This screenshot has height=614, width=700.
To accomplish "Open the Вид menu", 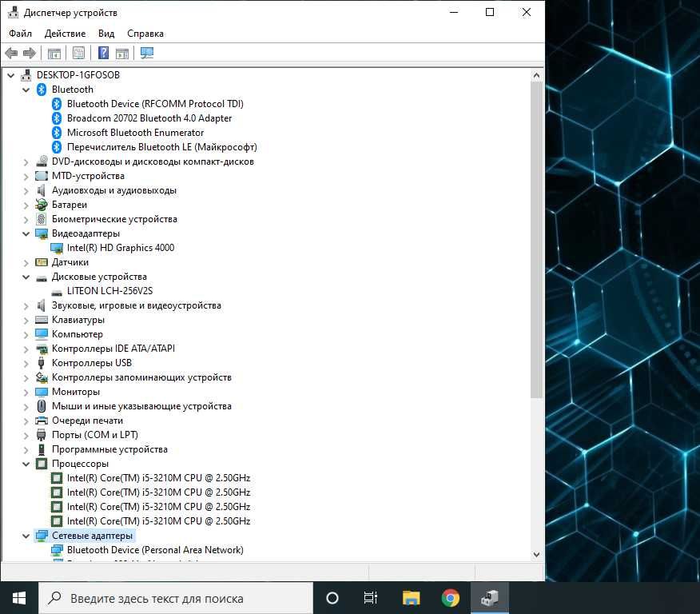I will point(106,34).
